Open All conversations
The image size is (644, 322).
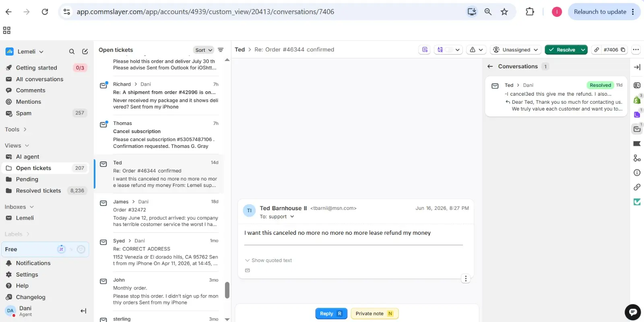(x=45, y=79)
